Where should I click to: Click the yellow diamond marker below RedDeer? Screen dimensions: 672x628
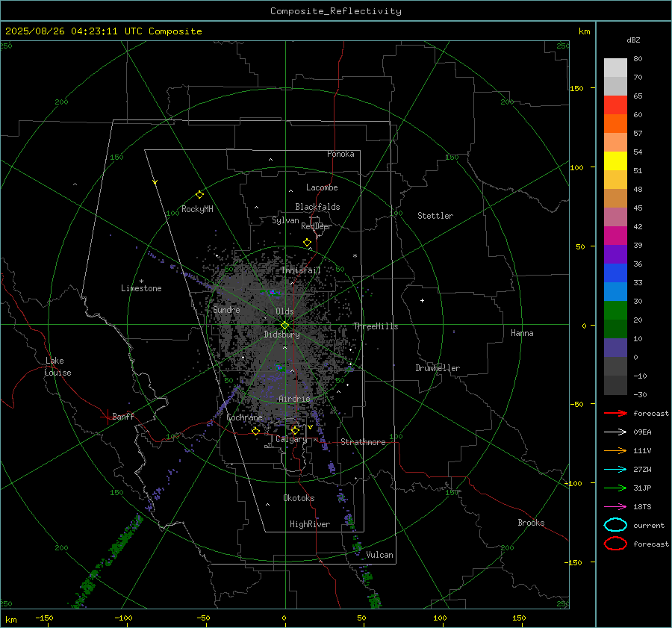tap(308, 243)
